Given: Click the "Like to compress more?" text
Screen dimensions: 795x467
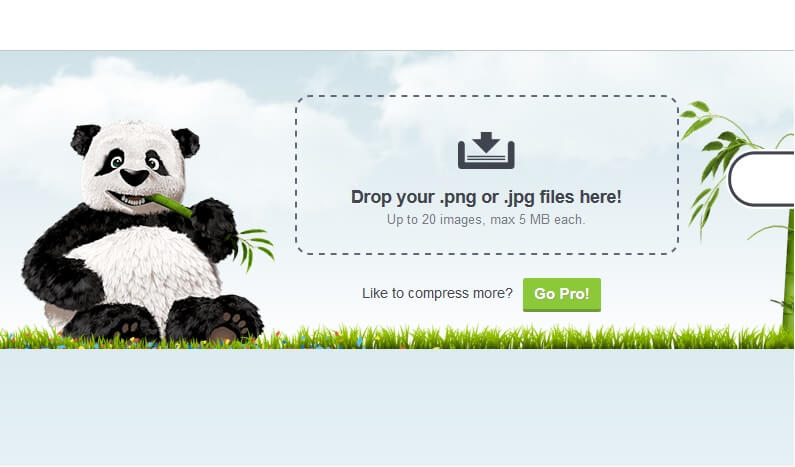Looking at the screenshot, I should pos(437,293).
